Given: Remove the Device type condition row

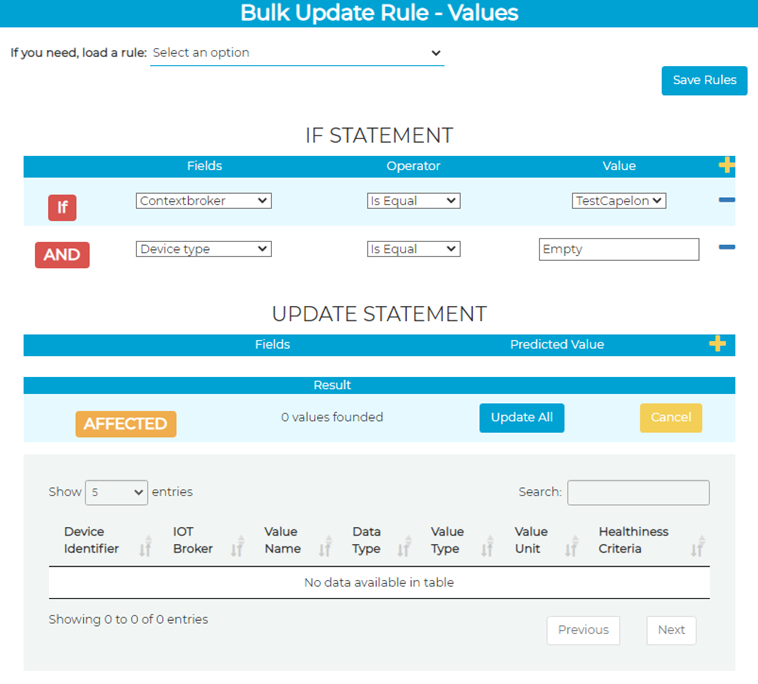Looking at the screenshot, I should (x=726, y=247).
